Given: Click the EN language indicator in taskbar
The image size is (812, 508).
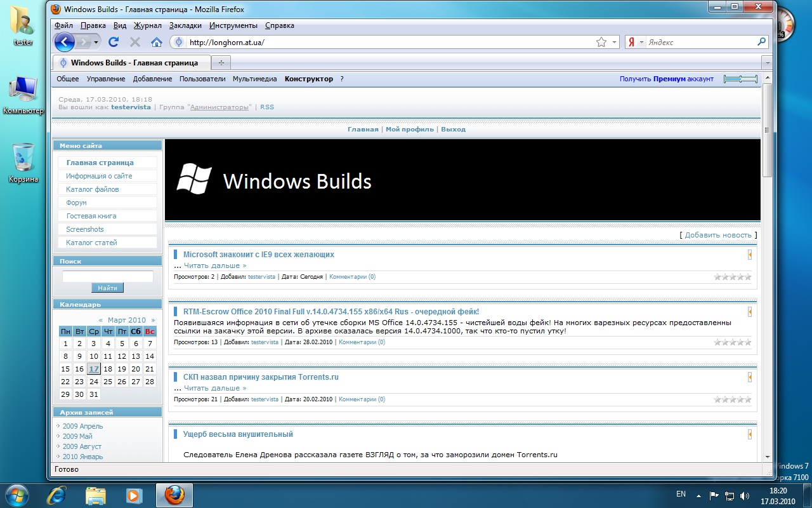Looking at the screenshot, I should pyautogui.click(x=681, y=494).
